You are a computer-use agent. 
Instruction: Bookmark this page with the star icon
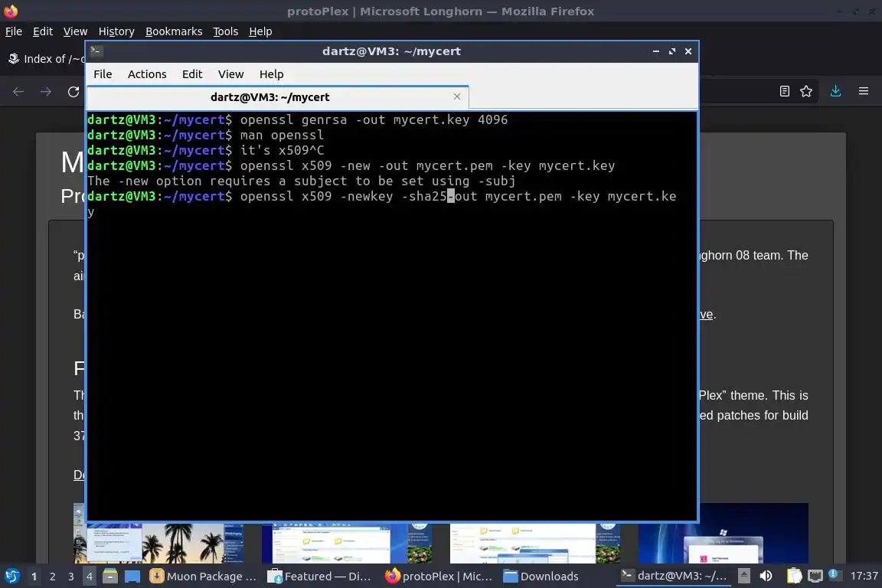806,91
